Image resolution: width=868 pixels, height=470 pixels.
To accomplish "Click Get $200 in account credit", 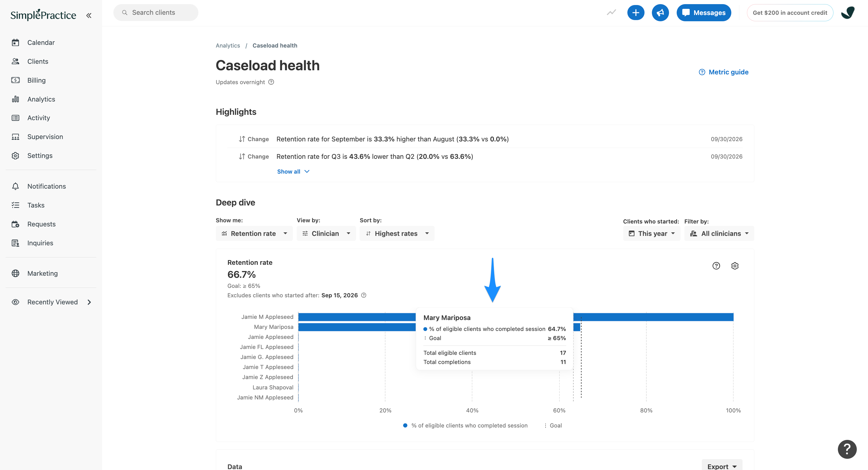I will coord(789,13).
